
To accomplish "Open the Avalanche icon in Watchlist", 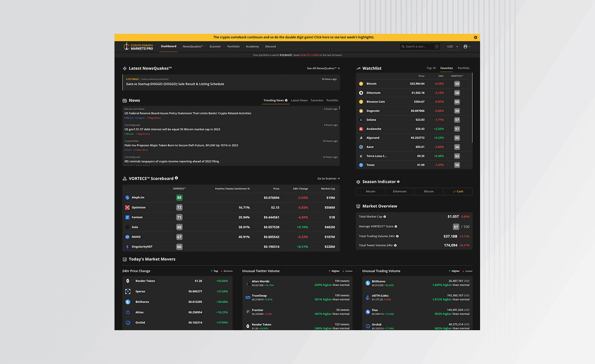I will (361, 129).
